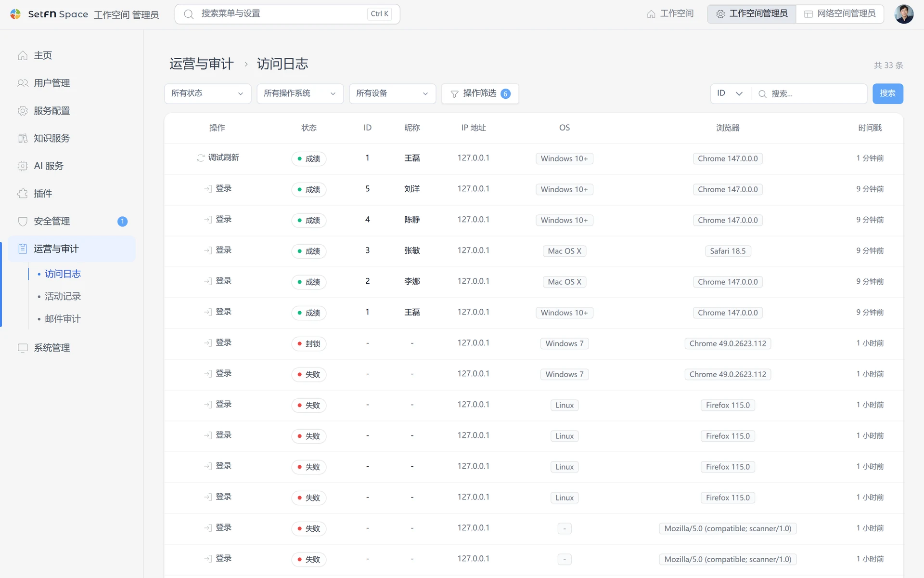This screenshot has width=924, height=578.
Task: Open 系统管理 in the sidebar
Action: pos(72,348)
